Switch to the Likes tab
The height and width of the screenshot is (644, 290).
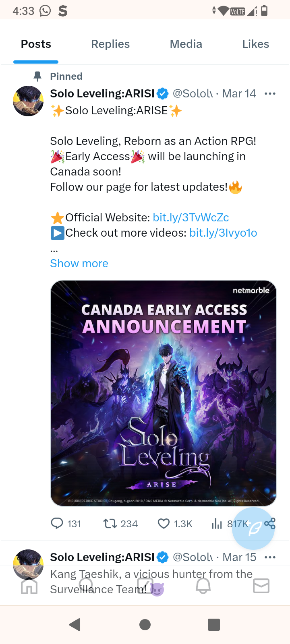pos(255,44)
